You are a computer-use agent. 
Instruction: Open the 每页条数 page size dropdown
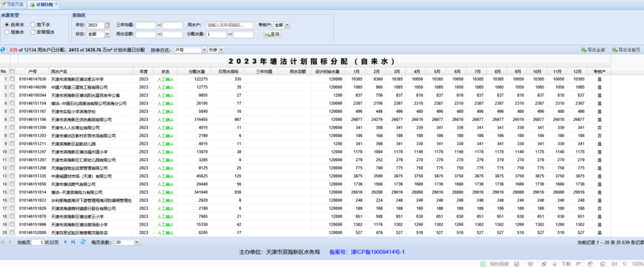tap(137, 243)
